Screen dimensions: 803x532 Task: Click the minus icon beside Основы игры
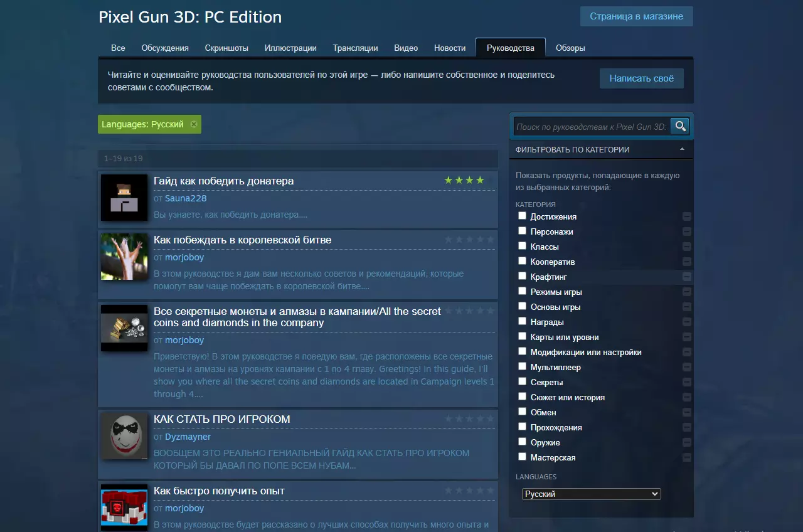click(x=687, y=307)
